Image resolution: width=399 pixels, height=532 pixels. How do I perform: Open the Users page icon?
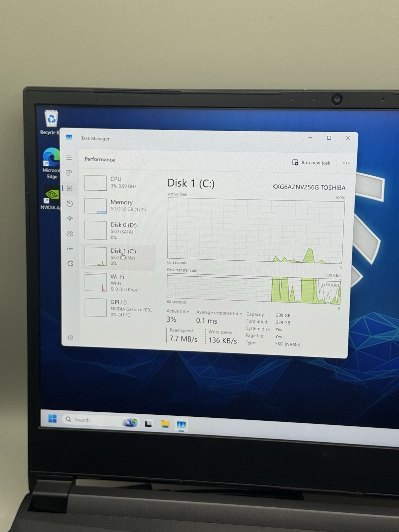70,233
